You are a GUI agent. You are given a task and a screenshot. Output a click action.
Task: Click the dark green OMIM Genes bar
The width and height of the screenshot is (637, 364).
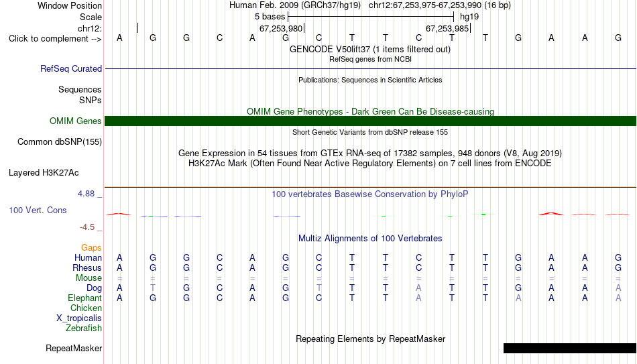point(371,121)
